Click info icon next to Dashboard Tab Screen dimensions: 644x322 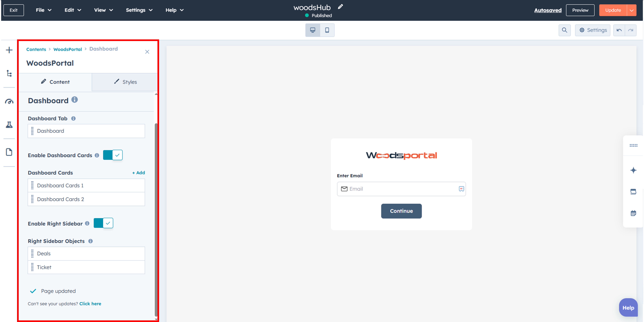click(x=73, y=118)
